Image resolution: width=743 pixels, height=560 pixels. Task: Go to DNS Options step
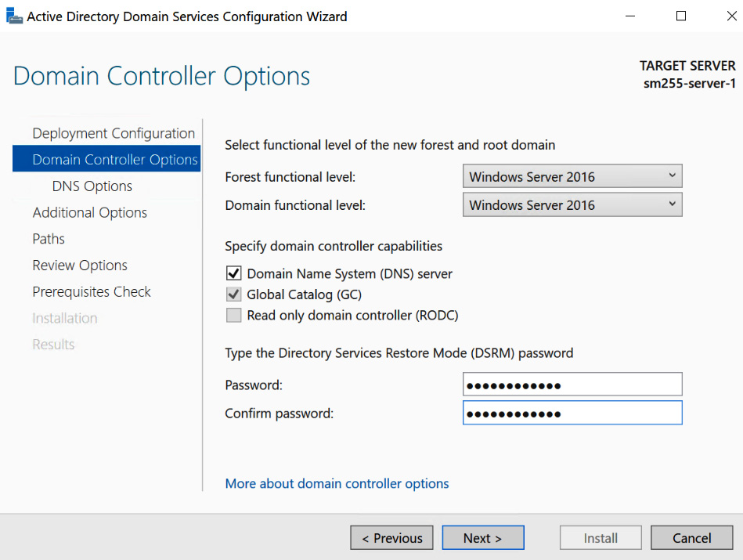coord(92,186)
